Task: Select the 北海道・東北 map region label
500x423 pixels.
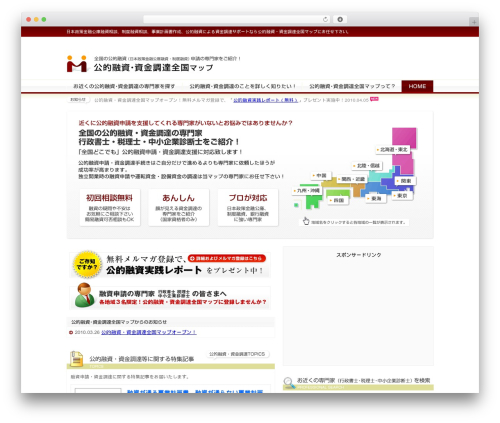Action: click(x=393, y=150)
